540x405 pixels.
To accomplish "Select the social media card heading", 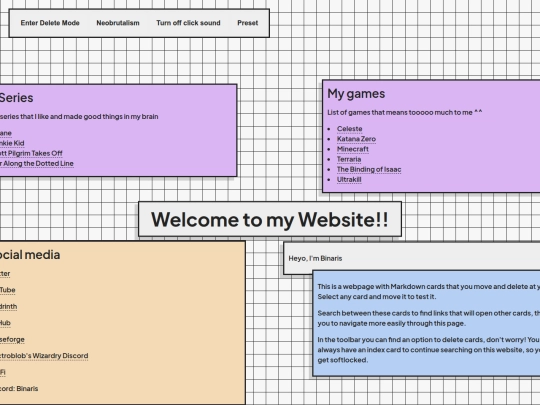I will (x=30, y=255).
